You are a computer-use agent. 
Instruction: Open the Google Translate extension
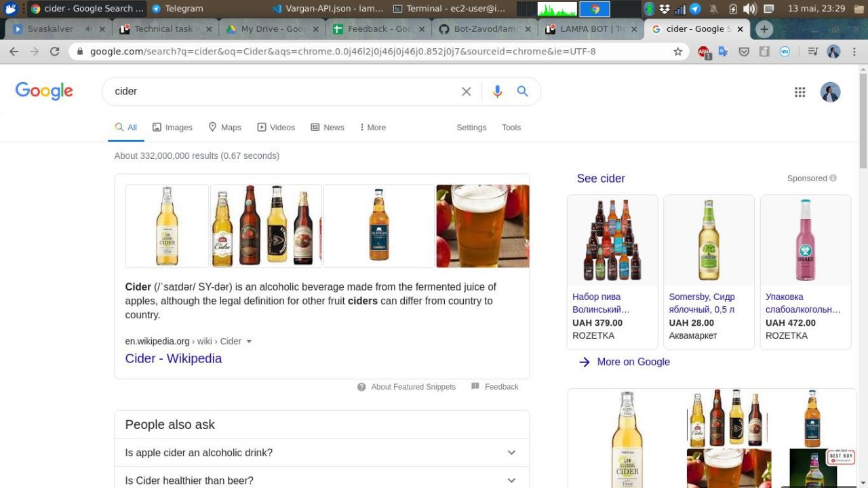click(x=724, y=52)
